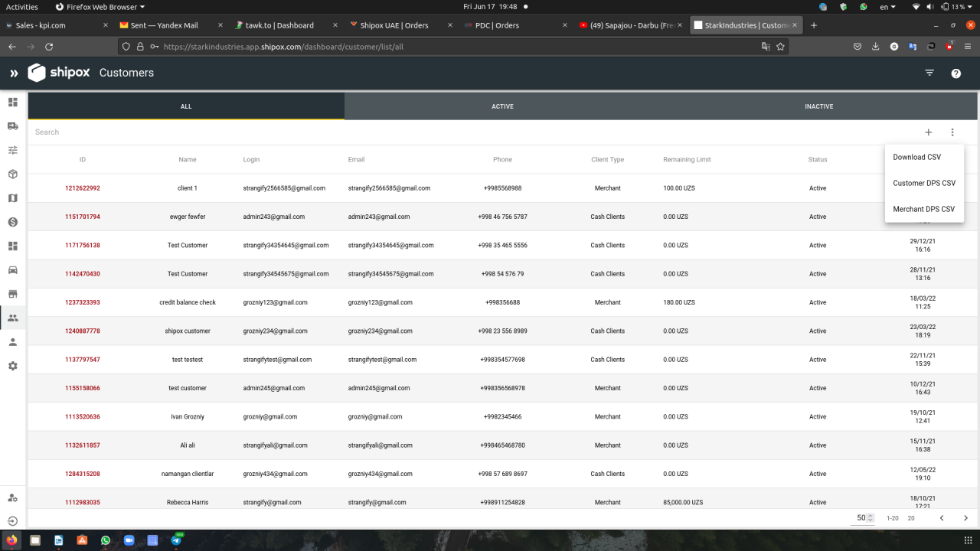Select Customer DPS CSV option
Viewport: 980px width, 551px height.
[x=924, y=183]
